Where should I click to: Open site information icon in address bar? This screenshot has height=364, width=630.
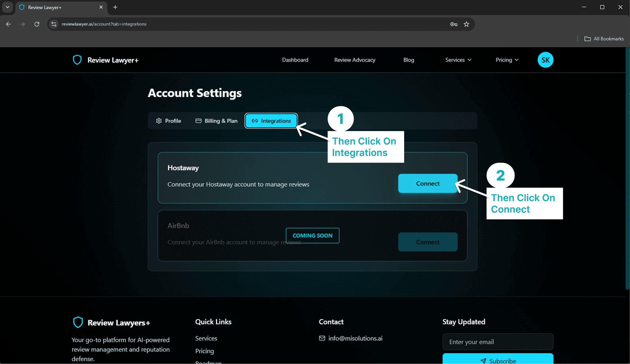click(54, 24)
